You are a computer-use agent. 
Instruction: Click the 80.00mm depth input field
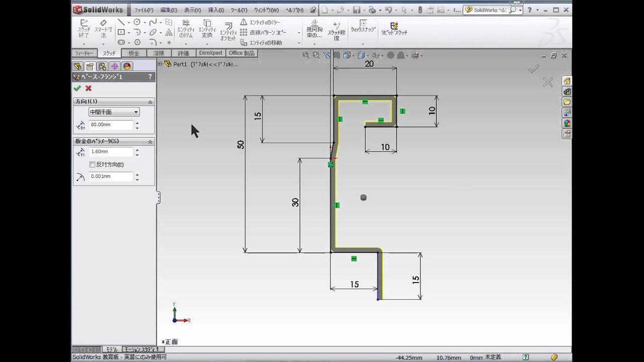pos(111,125)
